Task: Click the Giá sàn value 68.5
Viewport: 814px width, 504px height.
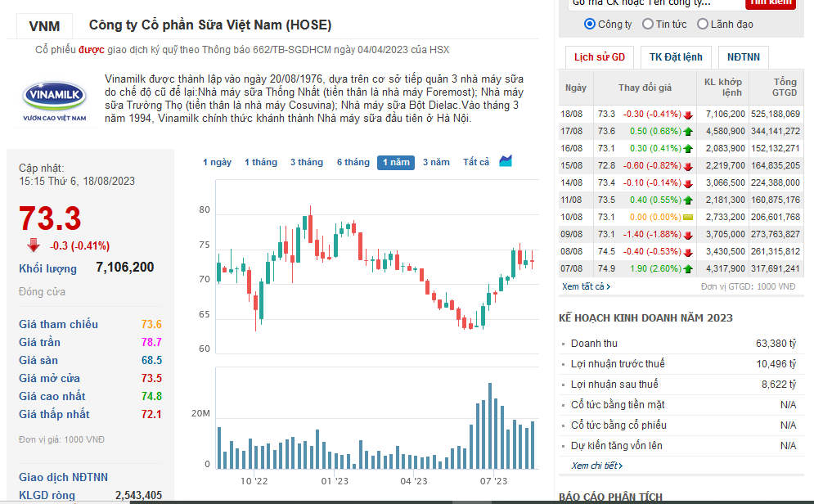Action: pos(151,360)
